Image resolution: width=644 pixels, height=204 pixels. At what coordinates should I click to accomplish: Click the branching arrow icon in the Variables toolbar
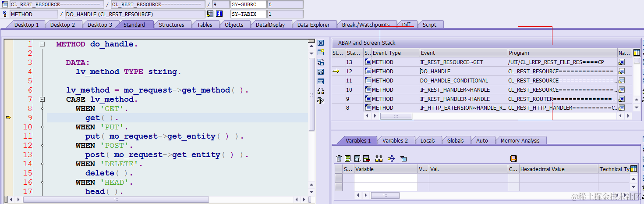(391, 158)
